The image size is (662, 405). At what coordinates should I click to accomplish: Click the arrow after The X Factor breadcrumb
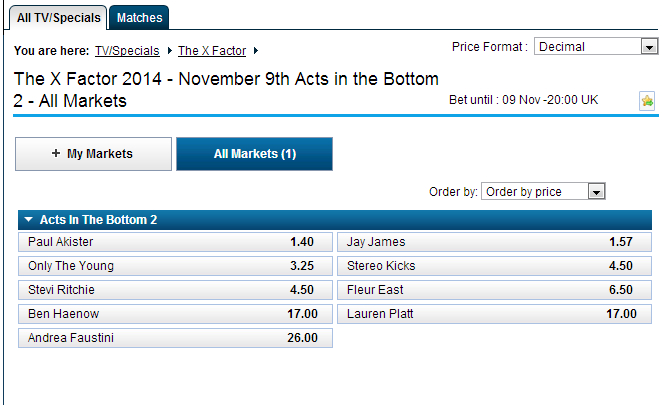coord(256,50)
